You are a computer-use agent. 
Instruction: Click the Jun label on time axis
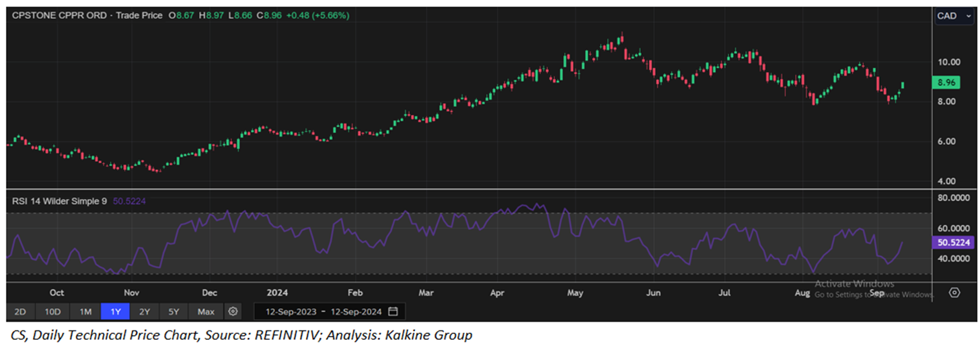[x=652, y=293]
